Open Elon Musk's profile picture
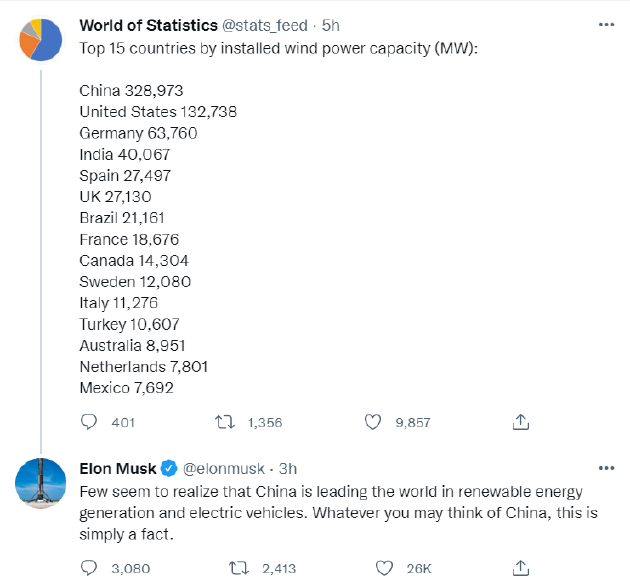This screenshot has width=630, height=587. 41,483
